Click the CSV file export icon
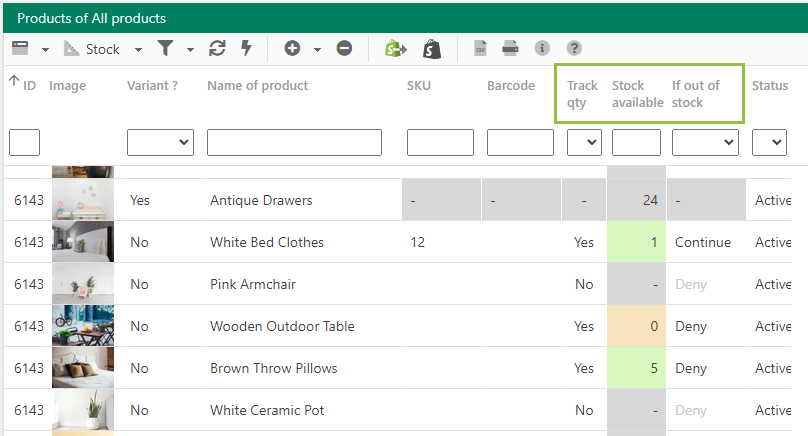 pyautogui.click(x=480, y=48)
